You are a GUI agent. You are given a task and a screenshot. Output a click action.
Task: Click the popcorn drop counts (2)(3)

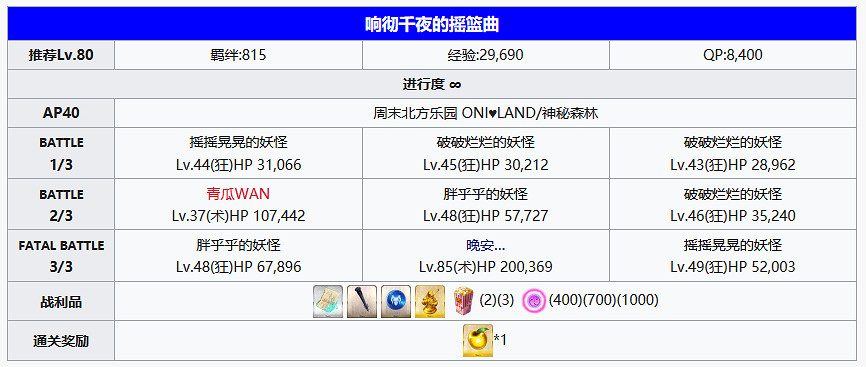pyautogui.click(x=497, y=301)
